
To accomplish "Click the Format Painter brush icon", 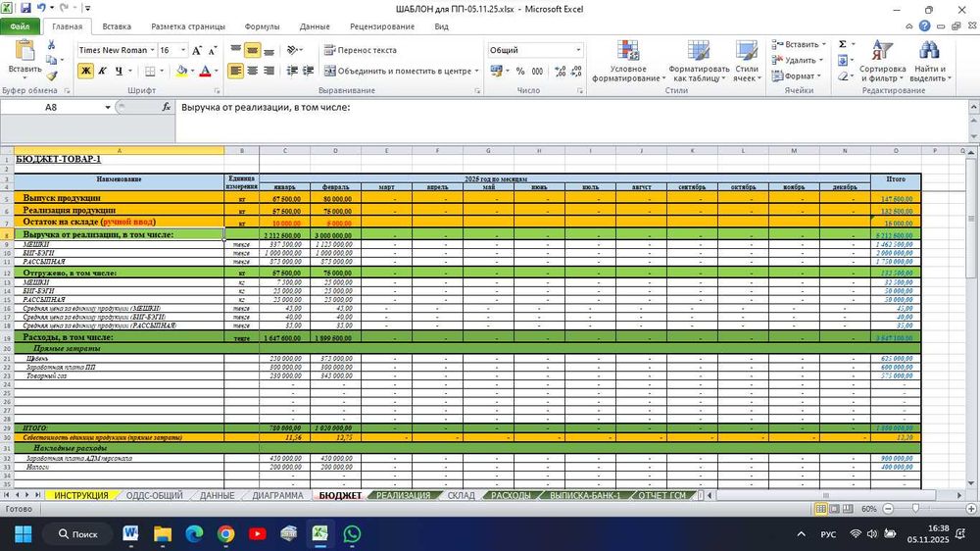I will (x=51, y=75).
